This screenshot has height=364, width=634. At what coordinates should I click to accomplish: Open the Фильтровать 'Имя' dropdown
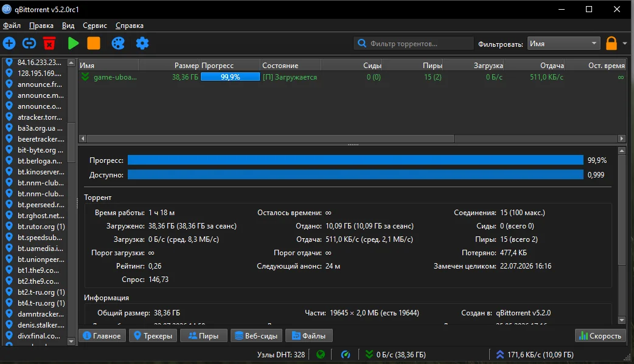tap(563, 44)
